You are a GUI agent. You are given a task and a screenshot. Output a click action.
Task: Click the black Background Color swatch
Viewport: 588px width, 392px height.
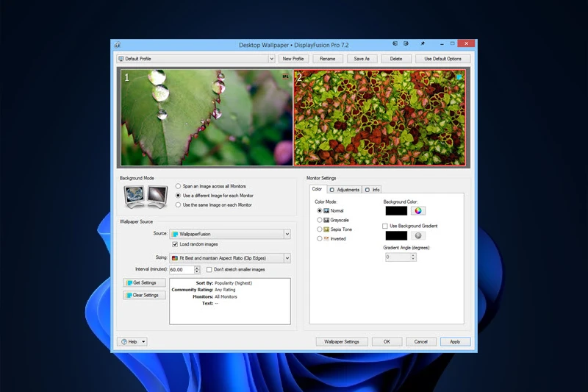396,211
